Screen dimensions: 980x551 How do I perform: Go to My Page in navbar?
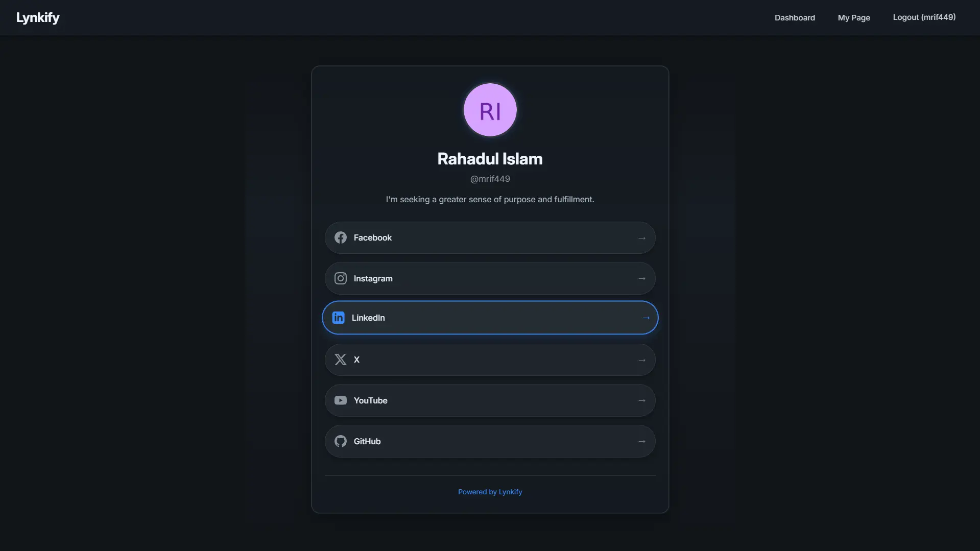tap(853, 17)
